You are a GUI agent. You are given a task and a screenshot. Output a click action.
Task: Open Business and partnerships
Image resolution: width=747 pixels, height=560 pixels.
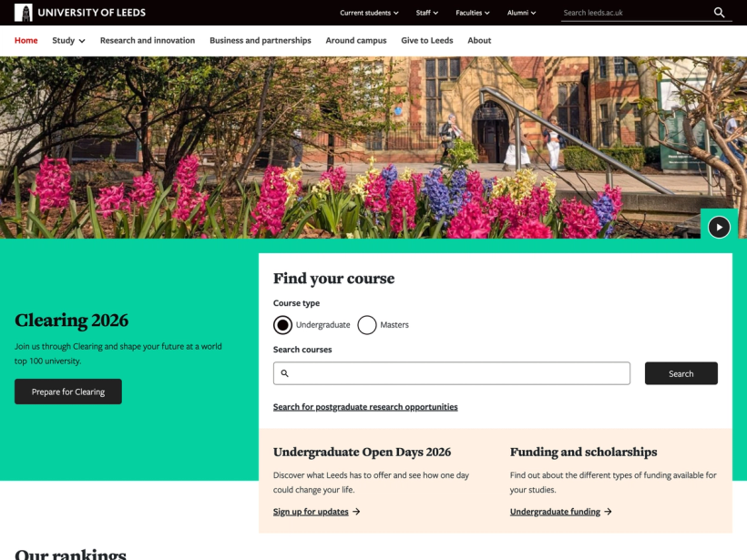click(261, 40)
